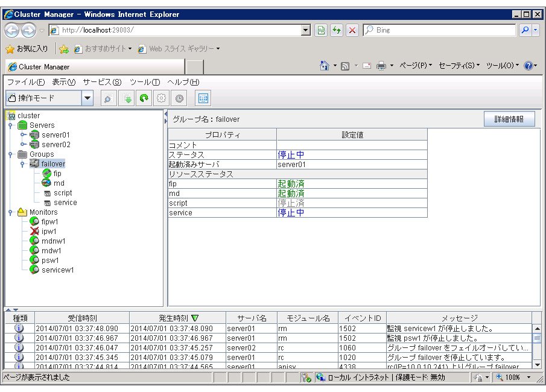The height and width of the screenshot is (392, 546).
Task: Click the IE home icon
Action: tap(325, 66)
